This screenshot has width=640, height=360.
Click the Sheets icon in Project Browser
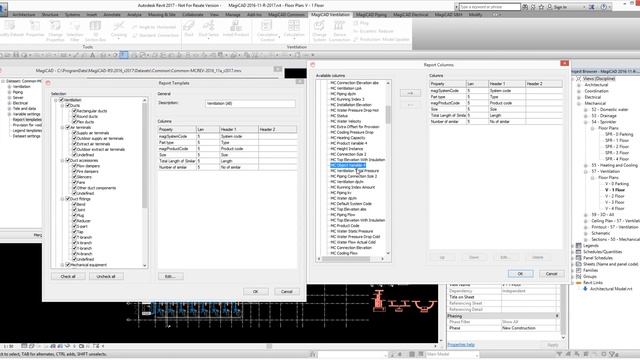tap(578, 264)
